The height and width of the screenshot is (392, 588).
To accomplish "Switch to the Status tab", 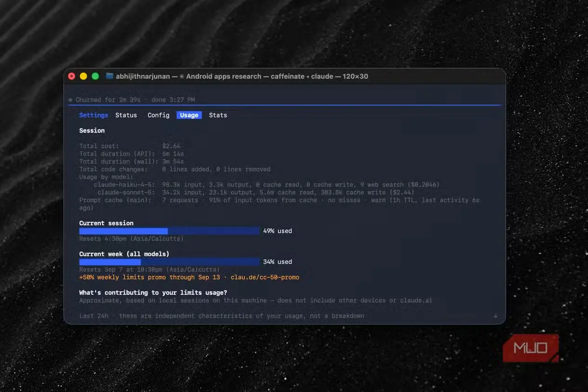I will point(126,115).
